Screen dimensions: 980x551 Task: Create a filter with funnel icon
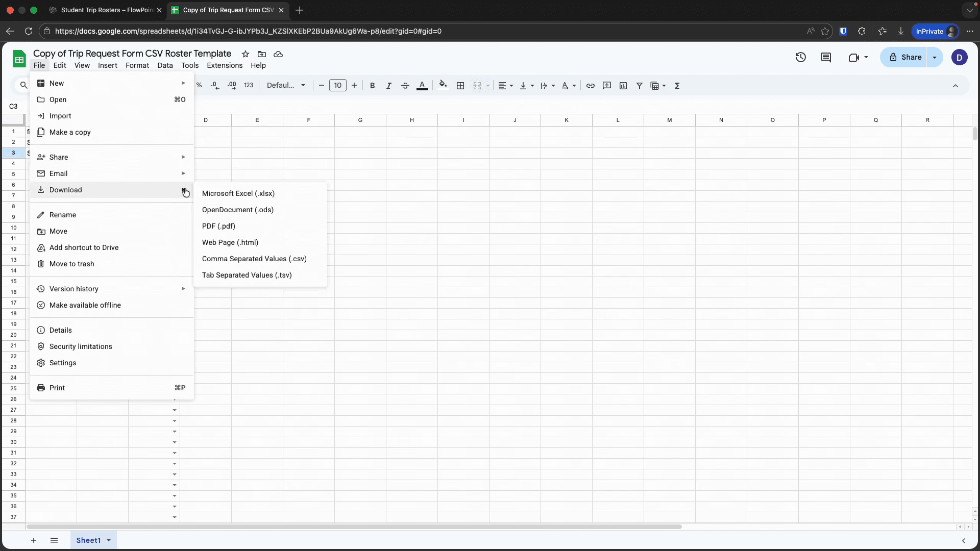pyautogui.click(x=639, y=86)
